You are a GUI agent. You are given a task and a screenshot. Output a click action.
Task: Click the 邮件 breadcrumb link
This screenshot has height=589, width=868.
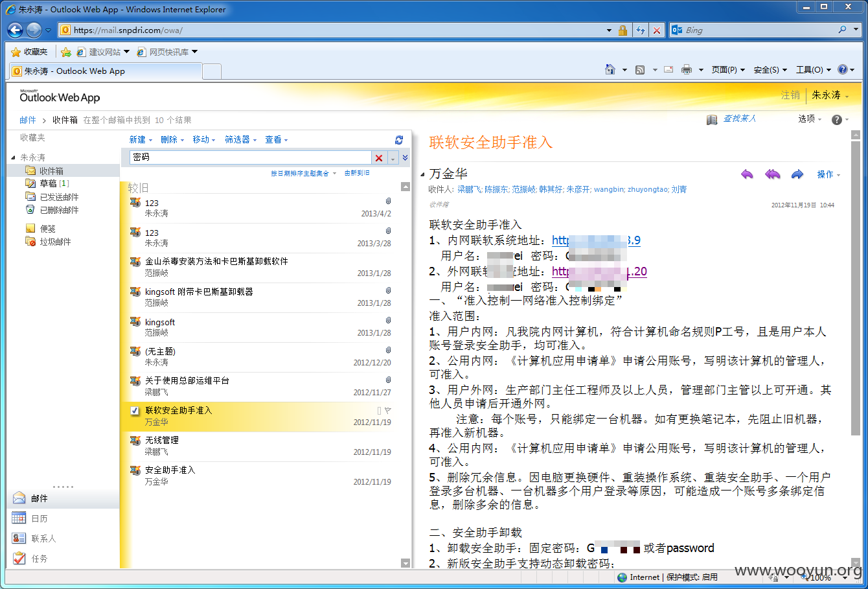tap(28, 120)
